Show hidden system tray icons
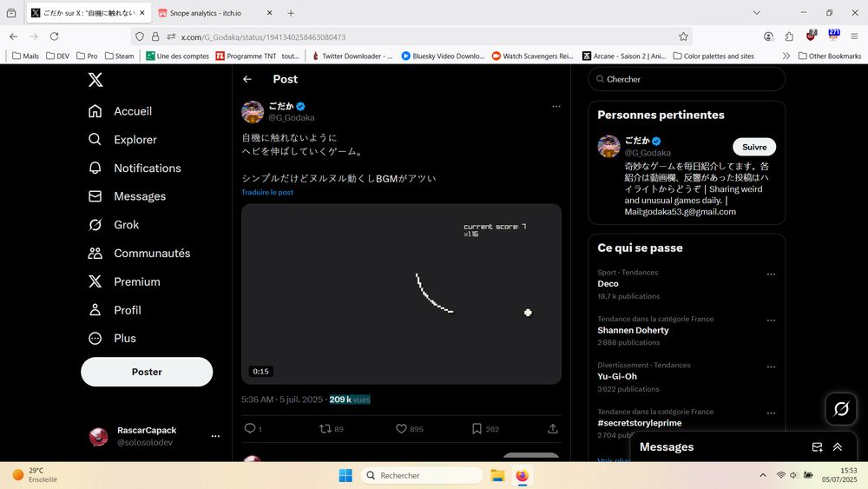 click(x=763, y=475)
